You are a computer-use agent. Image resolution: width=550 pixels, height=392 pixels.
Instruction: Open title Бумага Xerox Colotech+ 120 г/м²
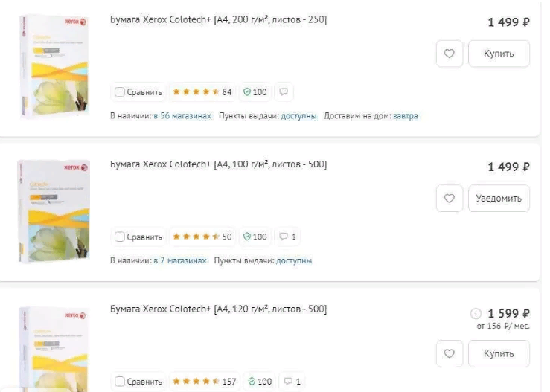pos(218,309)
